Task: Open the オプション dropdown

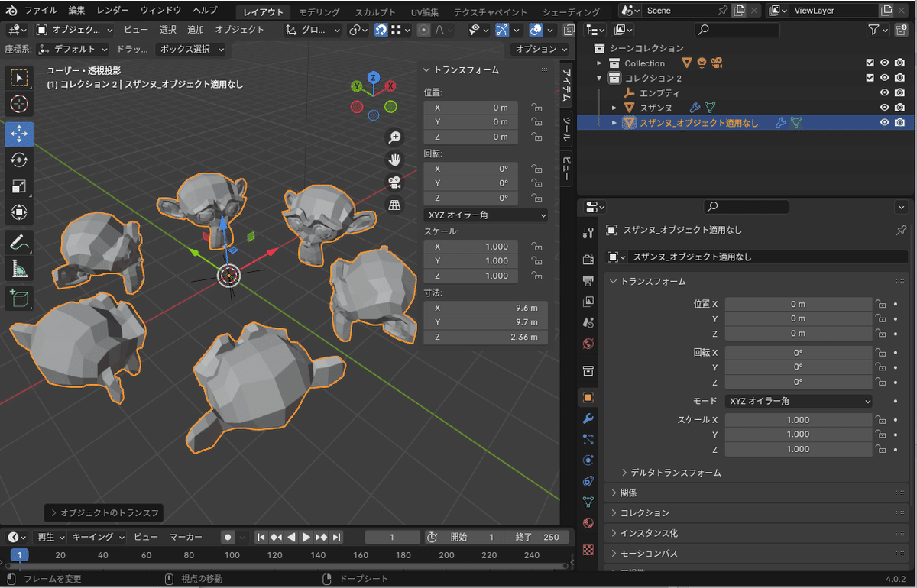Action: click(x=541, y=49)
